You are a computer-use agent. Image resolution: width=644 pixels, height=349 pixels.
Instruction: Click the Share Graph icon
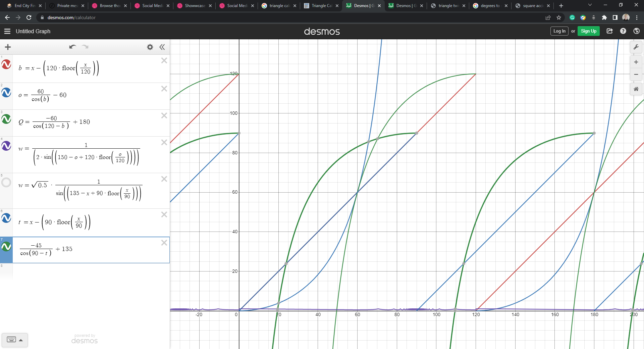(x=610, y=31)
